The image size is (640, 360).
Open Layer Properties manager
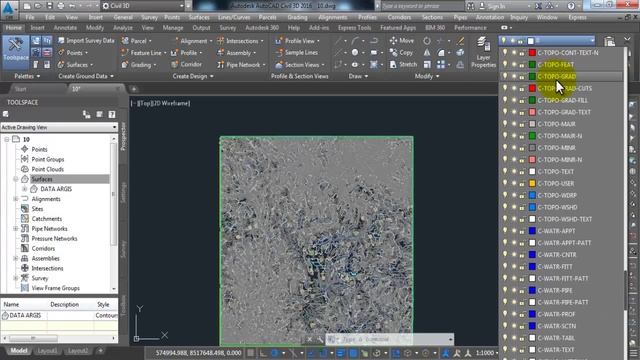pos(483,51)
